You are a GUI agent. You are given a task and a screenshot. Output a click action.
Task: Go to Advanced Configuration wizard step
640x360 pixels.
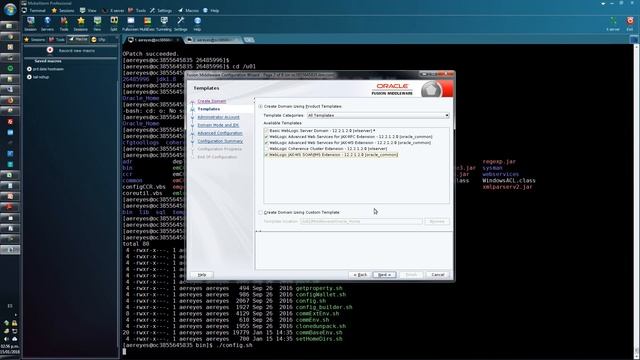[x=220, y=133]
